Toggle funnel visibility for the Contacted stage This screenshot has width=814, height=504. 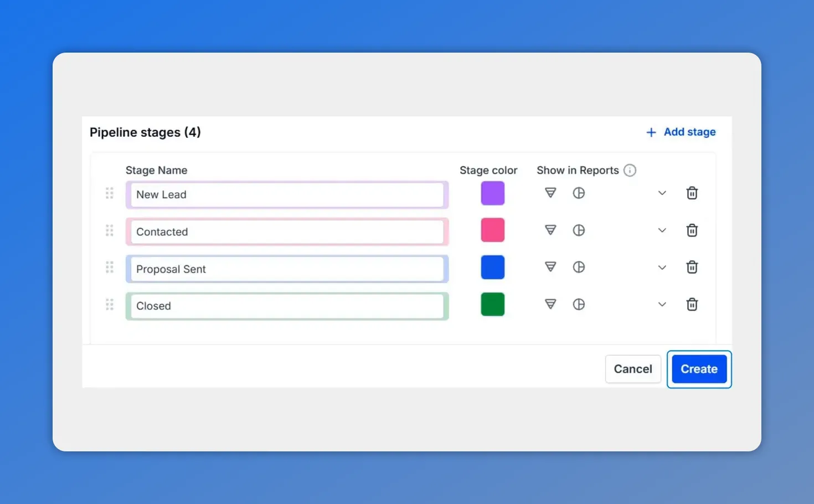click(550, 230)
